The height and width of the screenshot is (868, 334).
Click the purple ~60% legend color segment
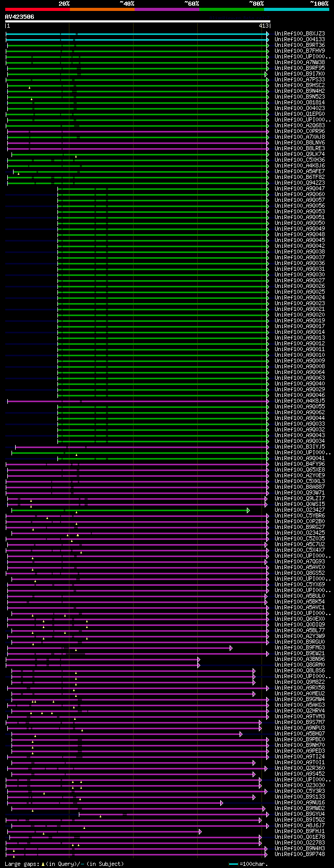tap(166, 9)
